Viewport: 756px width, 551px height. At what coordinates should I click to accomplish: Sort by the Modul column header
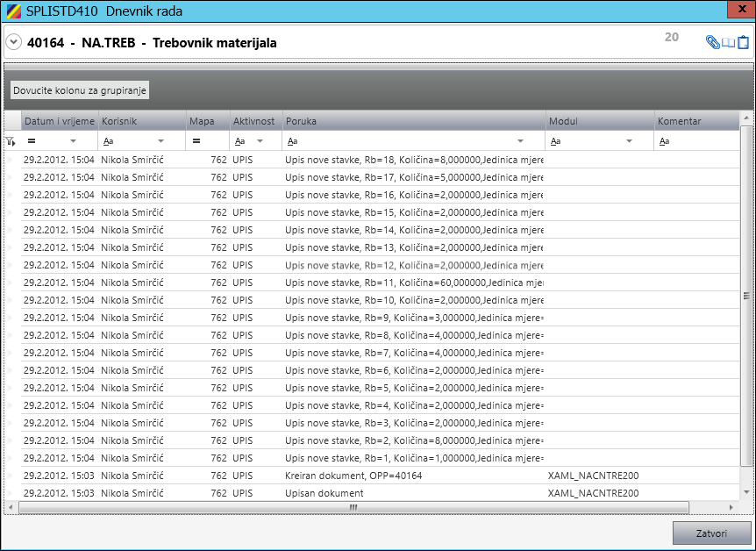pyautogui.click(x=600, y=121)
